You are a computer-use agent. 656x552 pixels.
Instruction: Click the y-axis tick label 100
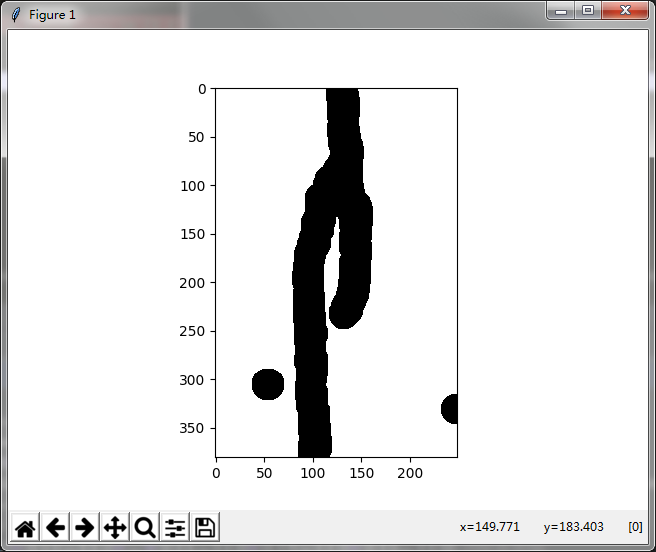[192, 186]
